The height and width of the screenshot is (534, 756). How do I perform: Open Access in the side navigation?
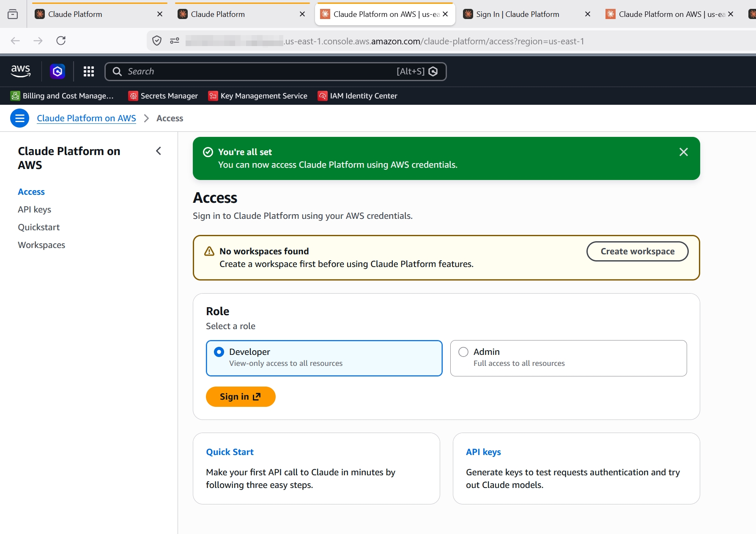tap(31, 192)
